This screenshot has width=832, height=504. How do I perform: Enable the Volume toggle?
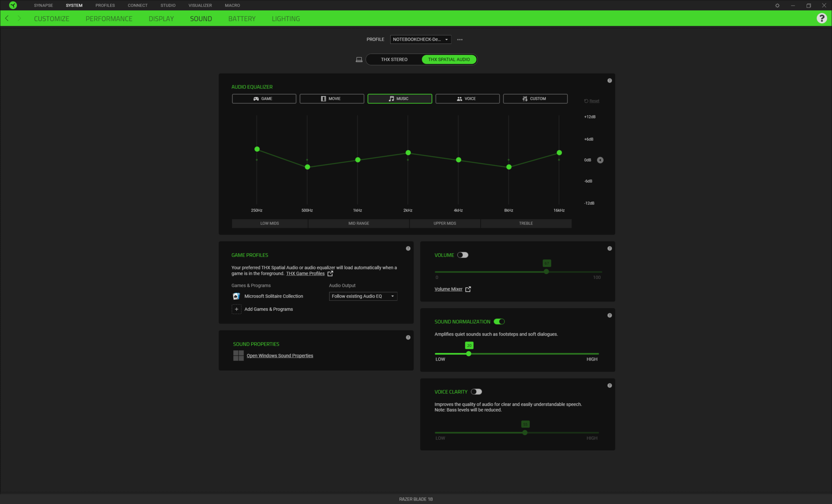tap(462, 255)
